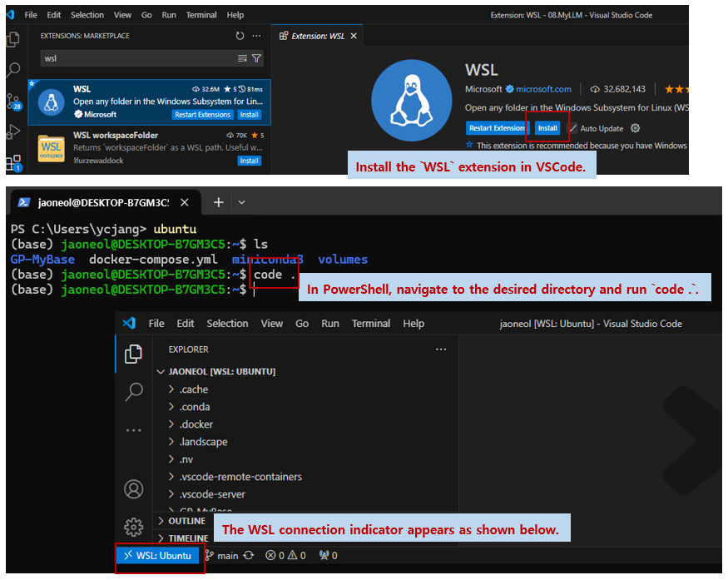Click Restart Extensions on the WSL list row
728x580 pixels.
[202, 115]
